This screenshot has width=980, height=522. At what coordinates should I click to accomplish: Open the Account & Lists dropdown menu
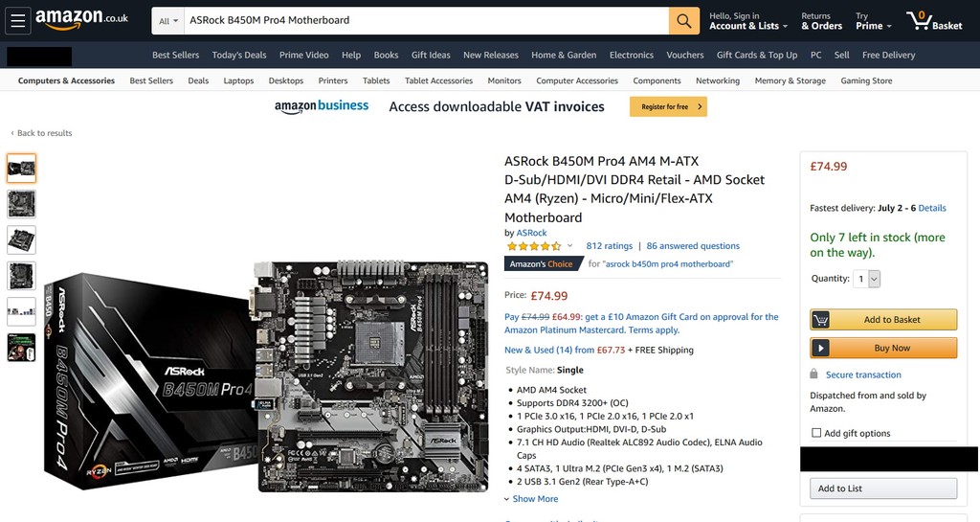pyautogui.click(x=748, y=21)
